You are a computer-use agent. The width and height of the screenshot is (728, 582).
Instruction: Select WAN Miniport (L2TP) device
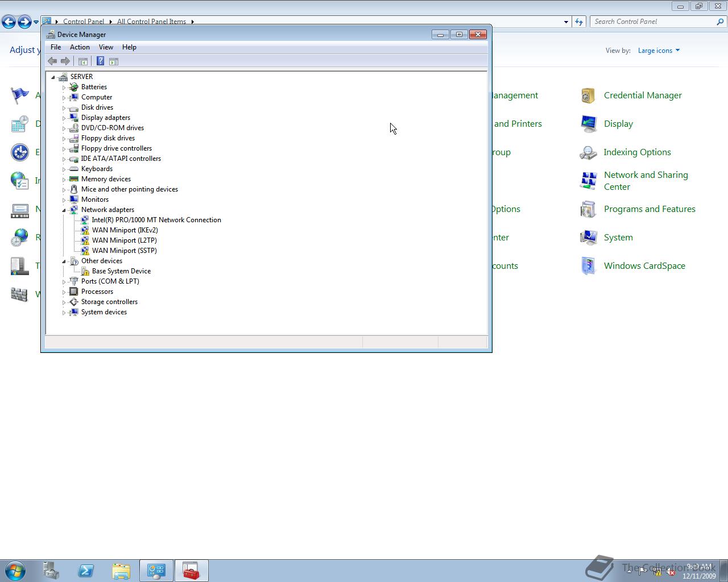pos(124,240)
